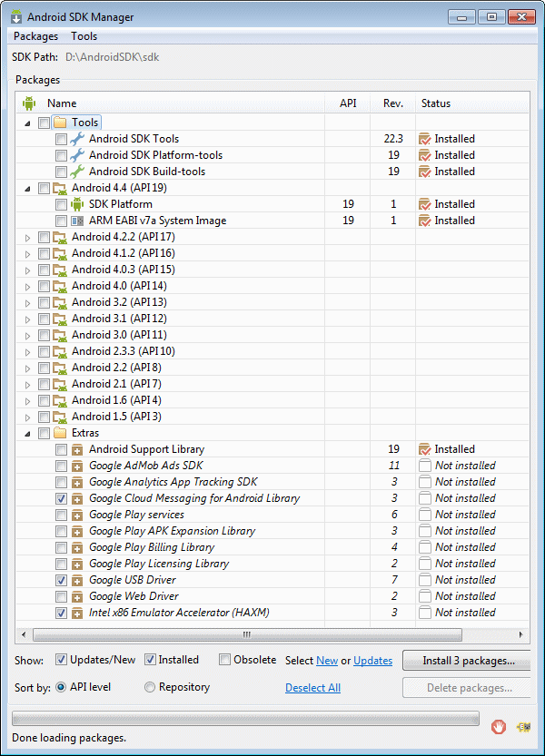
Task: Uncheck the Google USB Driver checkbox
Action: [x=61, y=580]
